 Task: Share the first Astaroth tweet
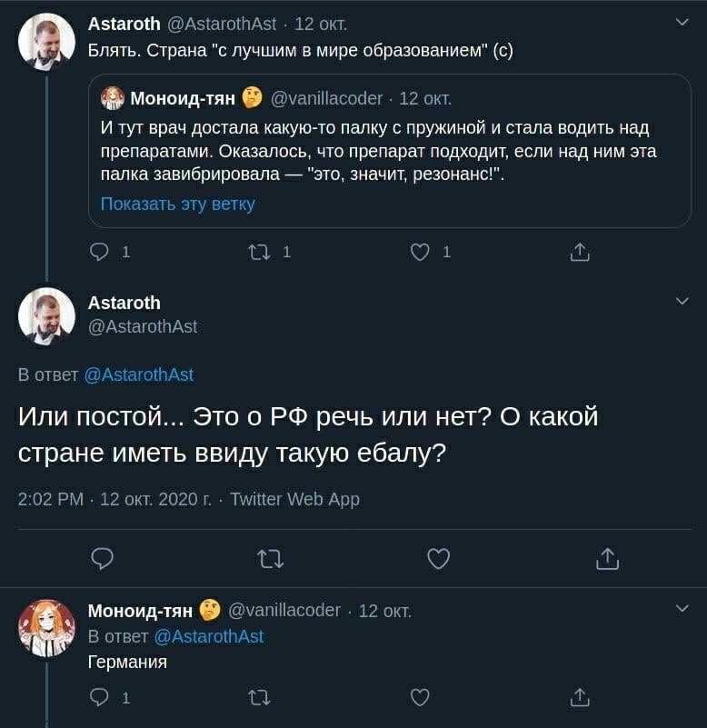[x=579, y=253]
